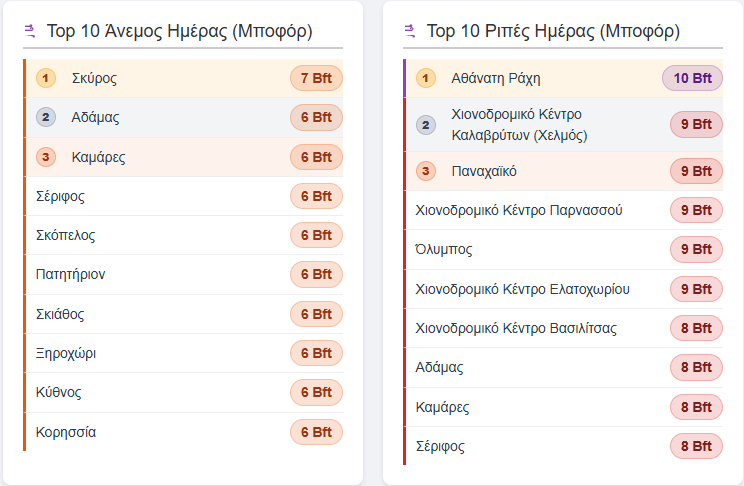This screenshot has height=486, width=744.
Task: Select Κορησσία row
Action: click(x=184, y=432)
